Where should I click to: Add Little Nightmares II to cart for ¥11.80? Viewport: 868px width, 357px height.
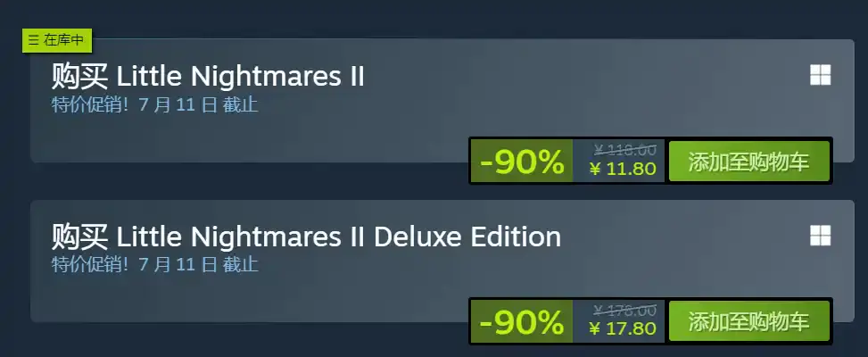click(749, 161)
